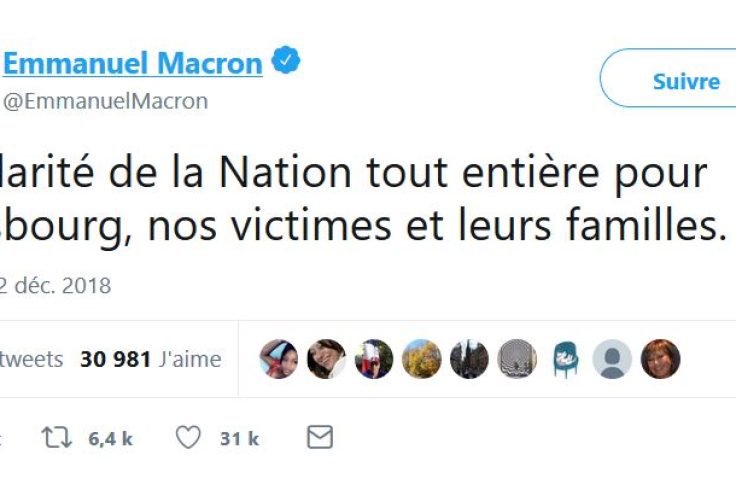The height and width of the screenshot is (490, 736).
Task: Open the default grey silhouette avatar
Action: pyautogui.click(x=612, y=359)
